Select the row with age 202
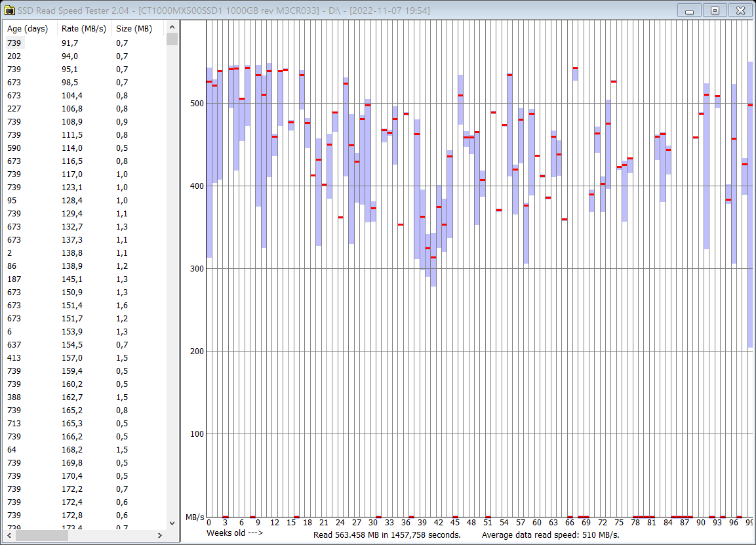 click(x=85, y=56)
